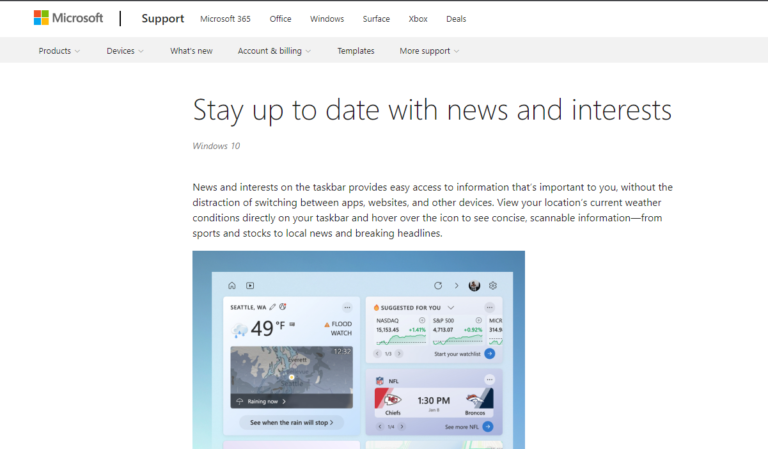Go to the next stocks page
The width and height of the screenshot is (768, 449).
tap(399, 354)
